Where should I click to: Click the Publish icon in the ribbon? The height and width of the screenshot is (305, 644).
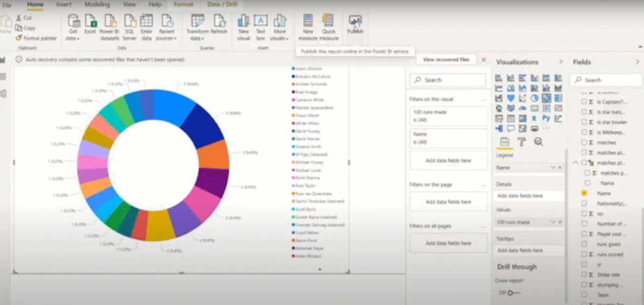[355, 24]
